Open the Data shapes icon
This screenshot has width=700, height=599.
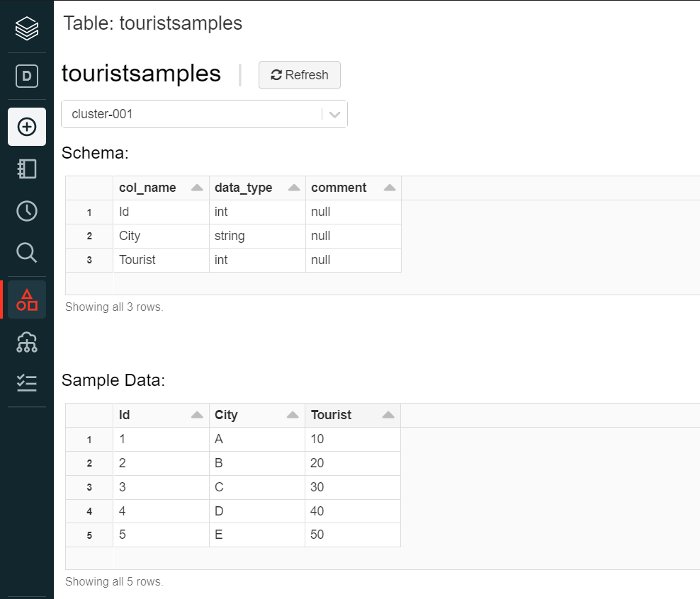[27, 299]
